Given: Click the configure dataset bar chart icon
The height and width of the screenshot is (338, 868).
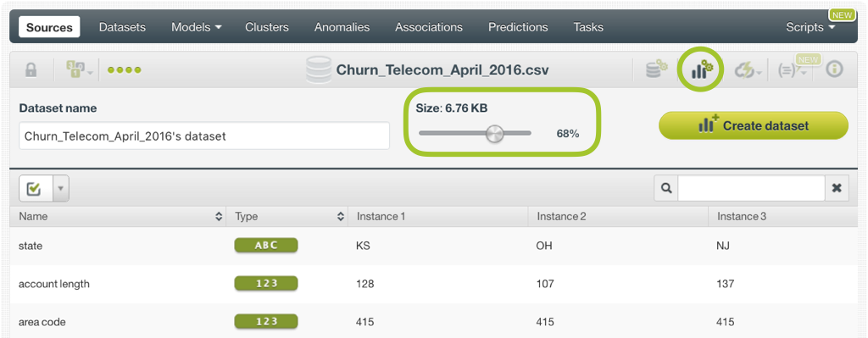Looking at the screenshot, I should click(x=701, y=69).
